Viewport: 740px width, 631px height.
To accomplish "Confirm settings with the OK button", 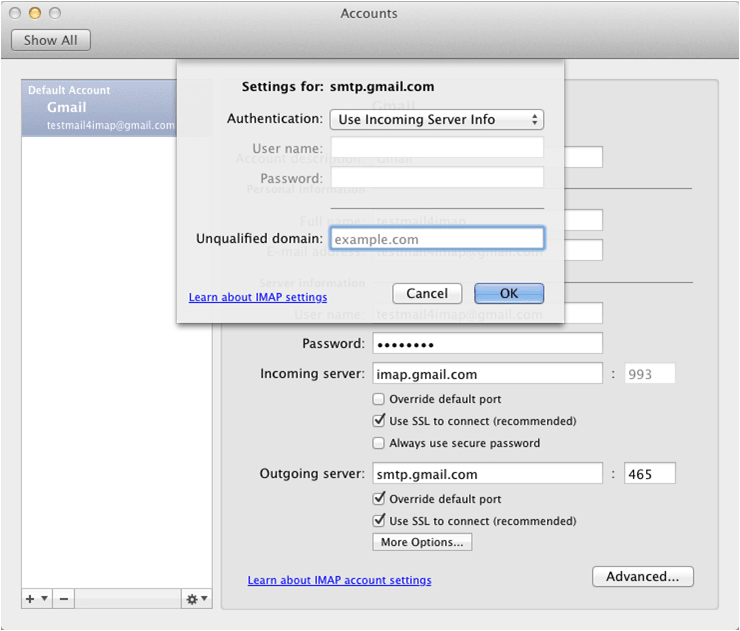I will pos(508,293).
